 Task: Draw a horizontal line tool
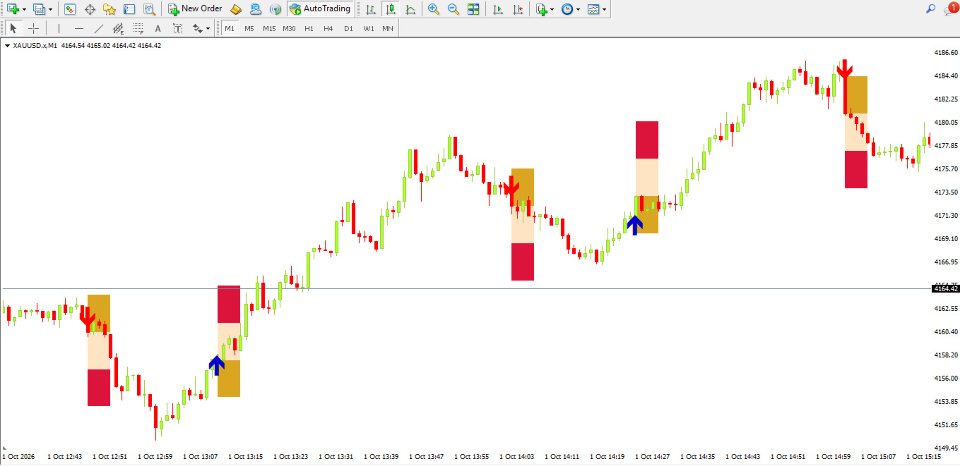[78, 28]
